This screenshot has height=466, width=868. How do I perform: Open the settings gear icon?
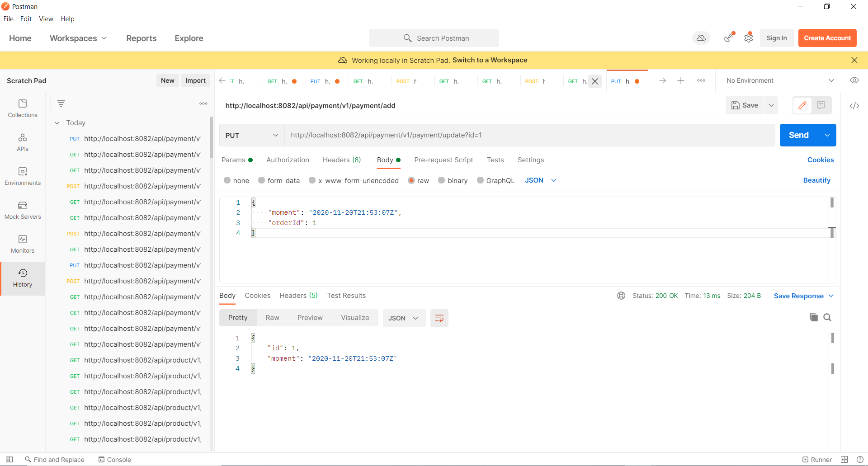click(749, 38)
